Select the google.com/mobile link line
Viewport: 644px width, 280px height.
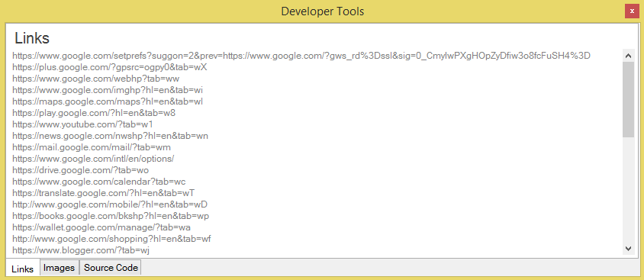110,204
